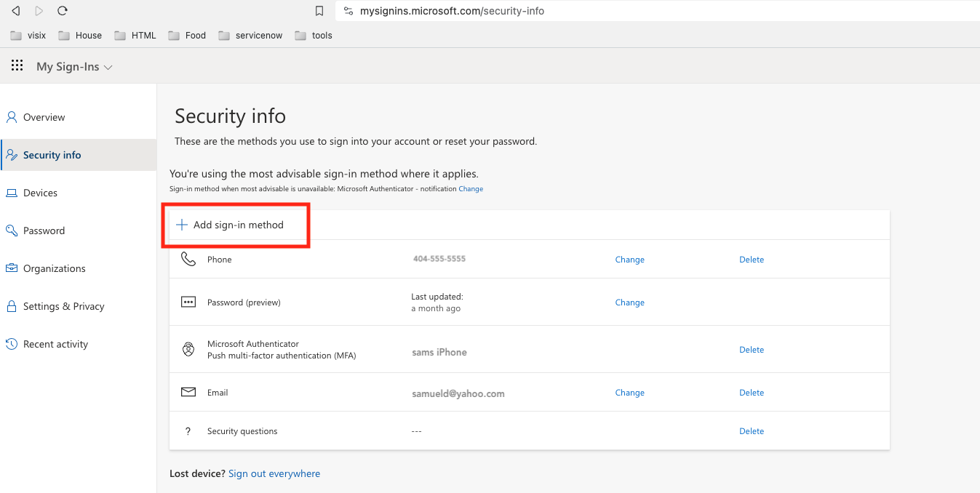This screenshot has width=980, height=493.
Task: Delete the Email sign-in method
Action: point(752,393)
